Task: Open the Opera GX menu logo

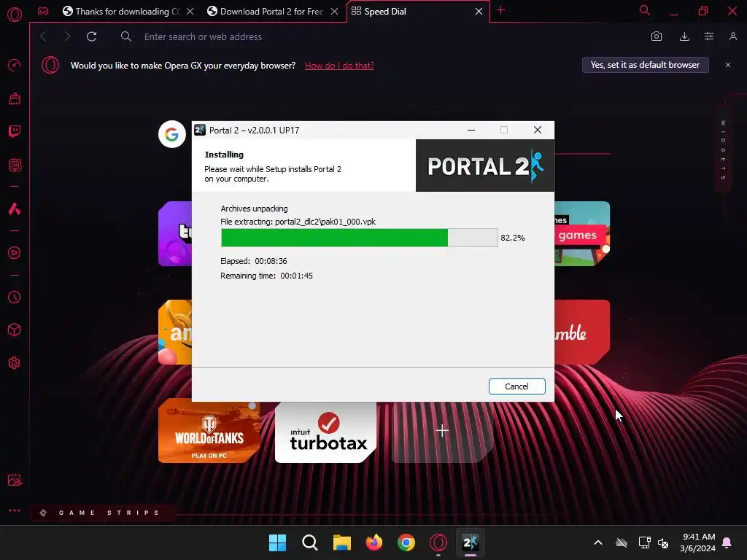Action: pyautogui.click(x=15, y=15)
